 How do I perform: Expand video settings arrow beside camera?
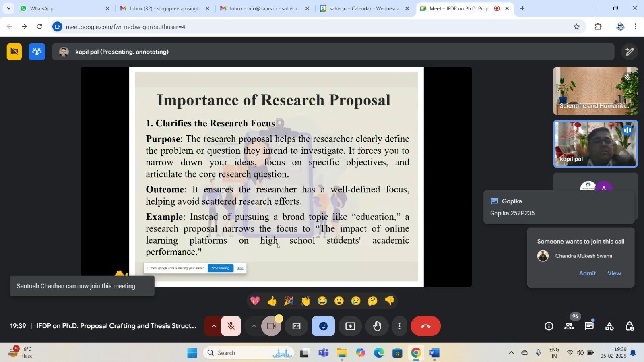click(254, 326)
